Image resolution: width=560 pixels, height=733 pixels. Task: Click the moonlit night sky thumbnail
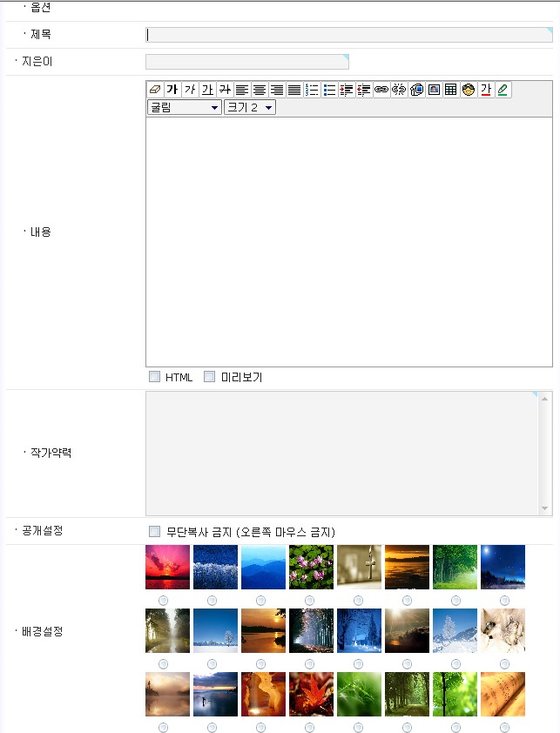click(x=503, y=567)
